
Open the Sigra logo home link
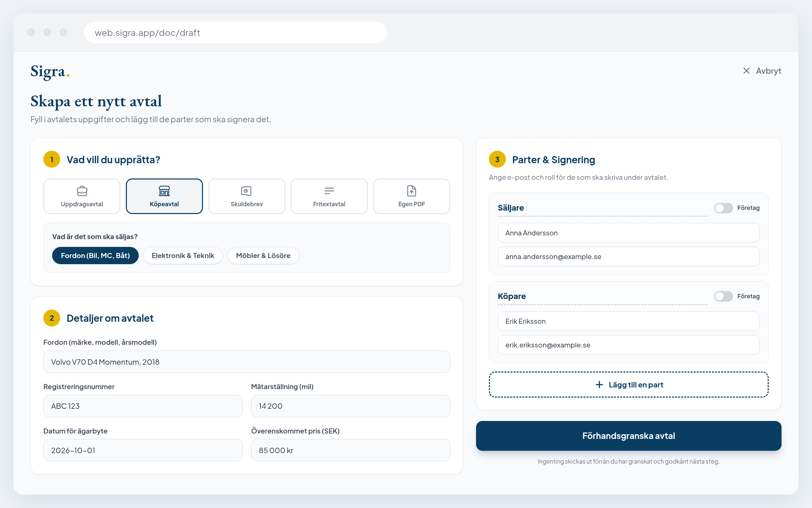click(x=50, y=71)
